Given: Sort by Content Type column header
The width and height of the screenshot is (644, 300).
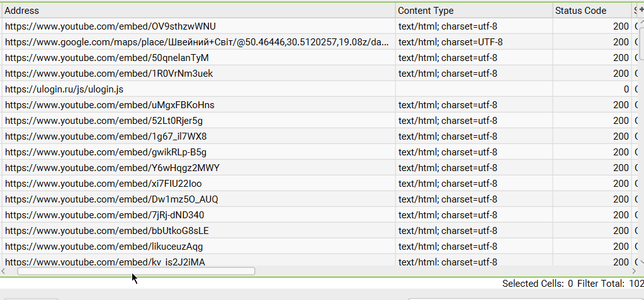Looking at the screenshot, I should coord(473,11).
